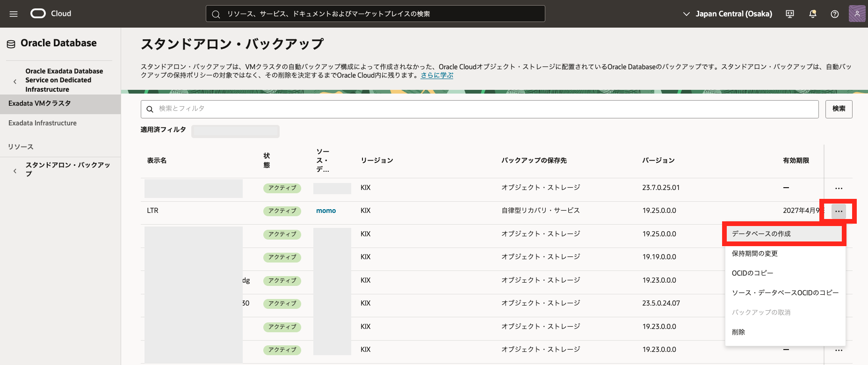Follow the さらに学ぶ link
The width and height of the screenshot is (868, 365).
437,75
